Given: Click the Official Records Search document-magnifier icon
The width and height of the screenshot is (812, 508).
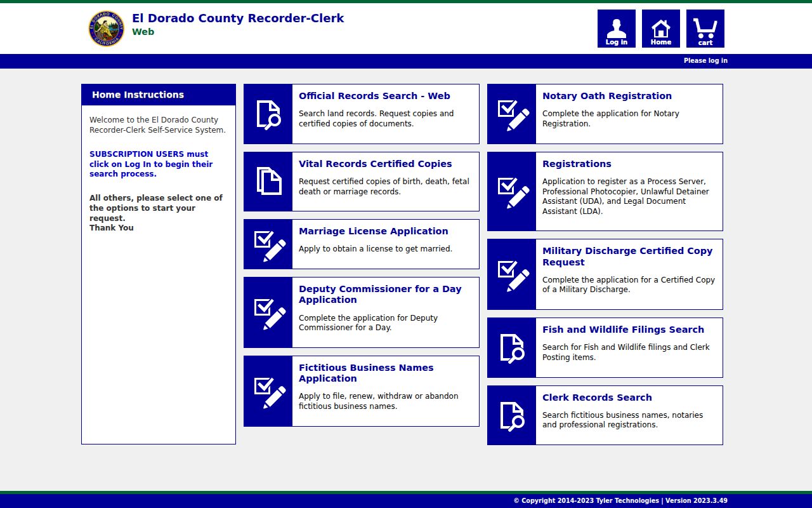Looking at the screenshot, I should (x=268, y=114).
